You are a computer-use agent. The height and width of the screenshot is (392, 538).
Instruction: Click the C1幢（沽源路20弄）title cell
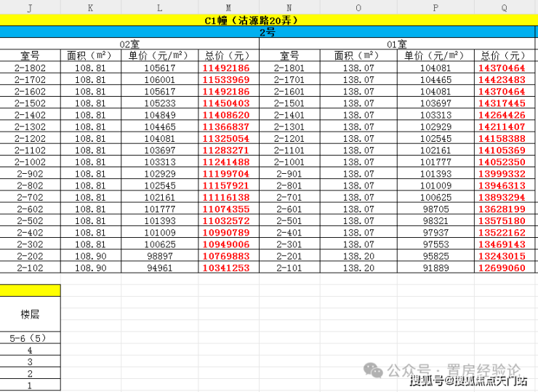click(x=268, y=20)
